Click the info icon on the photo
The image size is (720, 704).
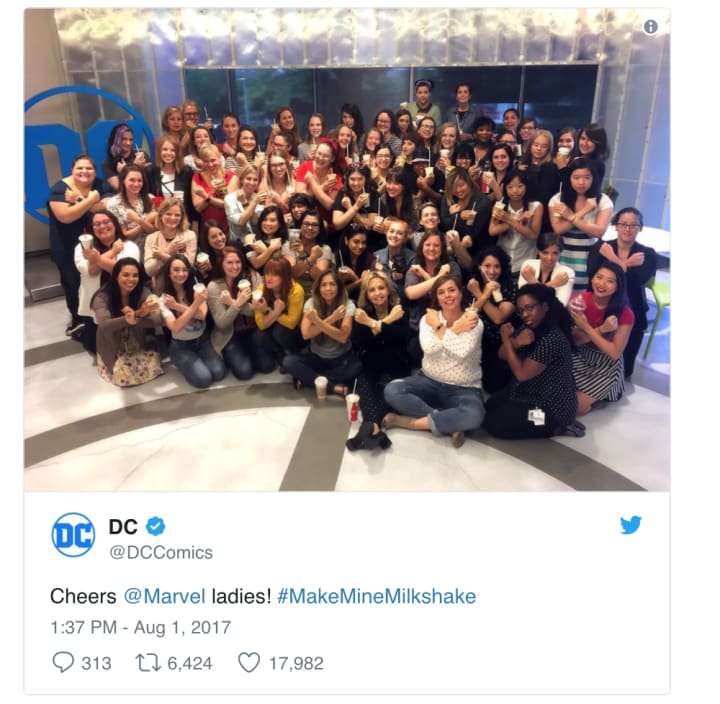650,27
